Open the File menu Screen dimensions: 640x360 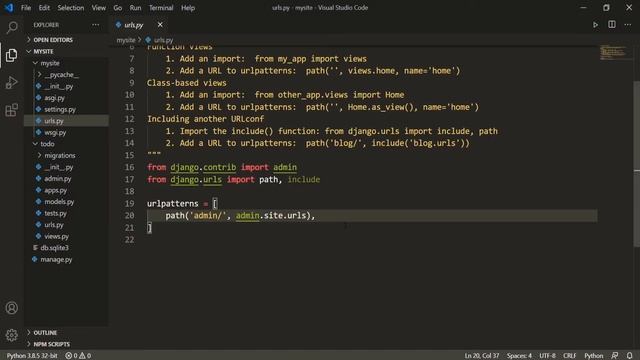tap(26, 8)
